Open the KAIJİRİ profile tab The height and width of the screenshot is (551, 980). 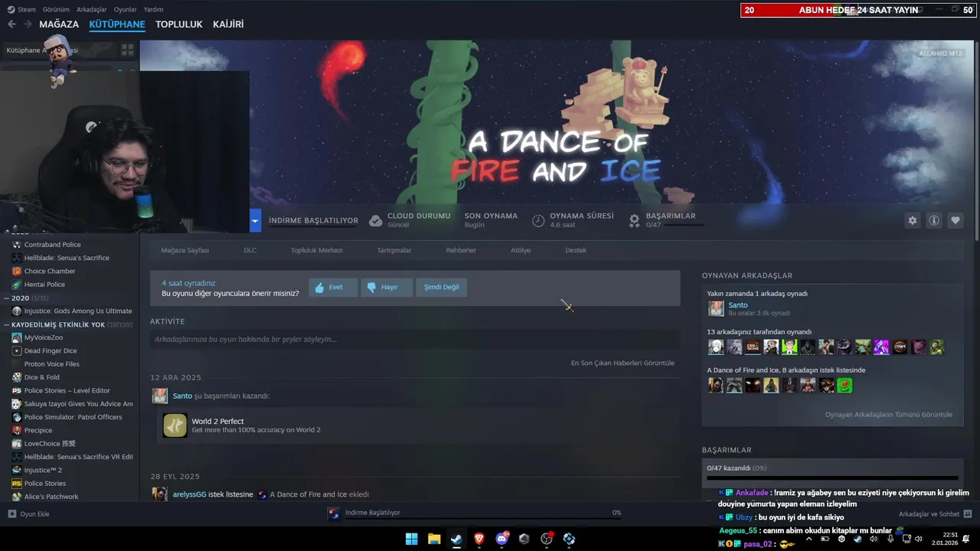pos(228,24)
